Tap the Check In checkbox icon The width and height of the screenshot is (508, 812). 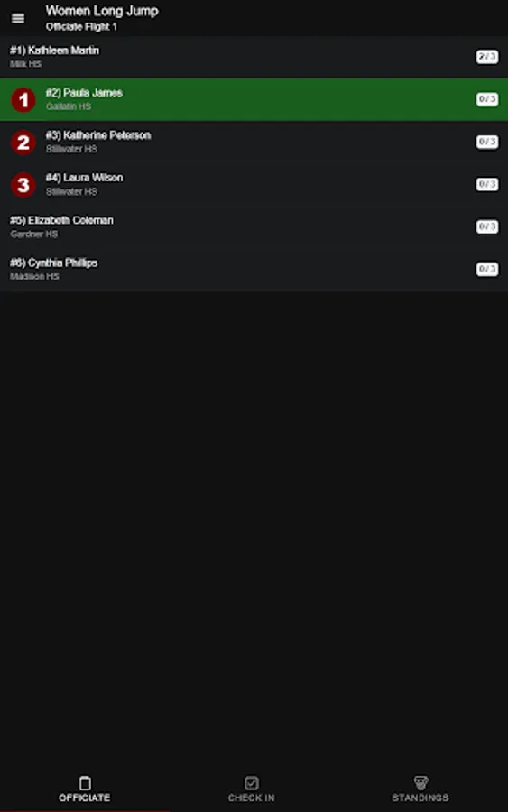(252, 782)
